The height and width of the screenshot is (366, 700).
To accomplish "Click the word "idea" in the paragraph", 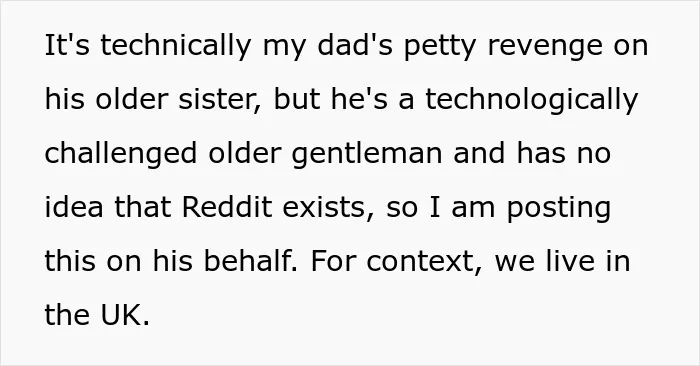I will (x=74, y=207).
